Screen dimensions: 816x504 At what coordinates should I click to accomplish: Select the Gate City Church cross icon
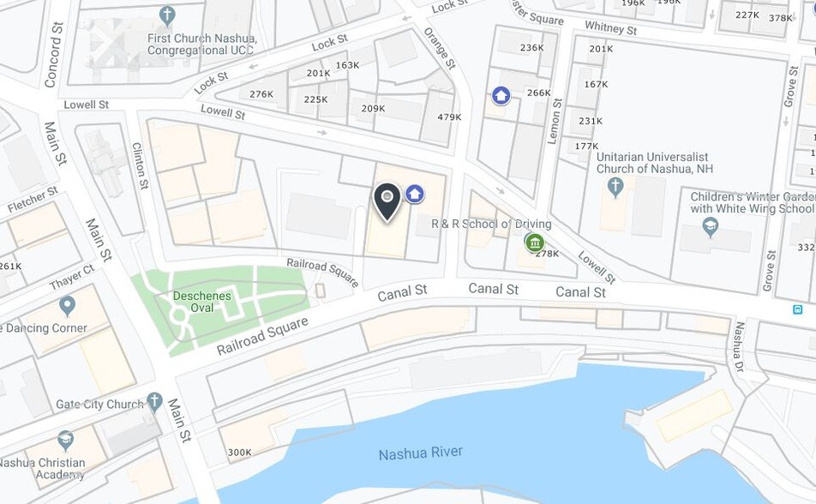(x=154, y=403)
